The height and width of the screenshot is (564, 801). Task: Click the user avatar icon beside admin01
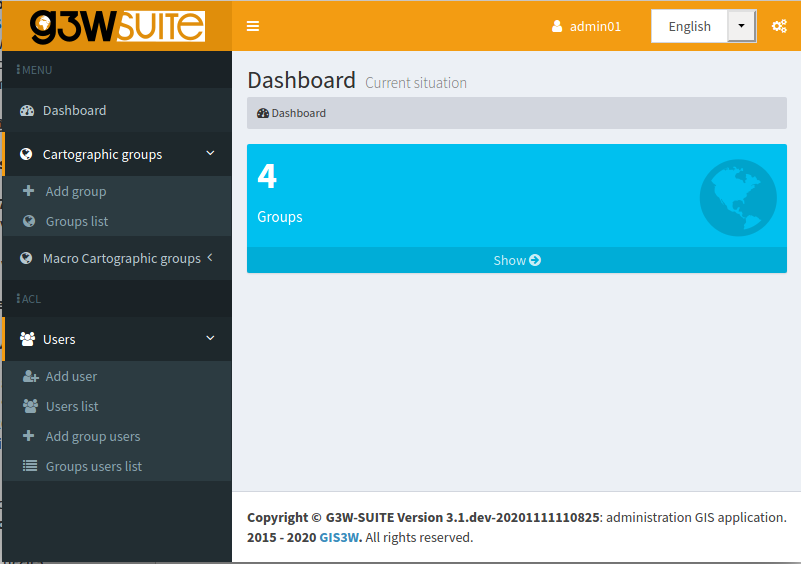click(x=557, y=26)
